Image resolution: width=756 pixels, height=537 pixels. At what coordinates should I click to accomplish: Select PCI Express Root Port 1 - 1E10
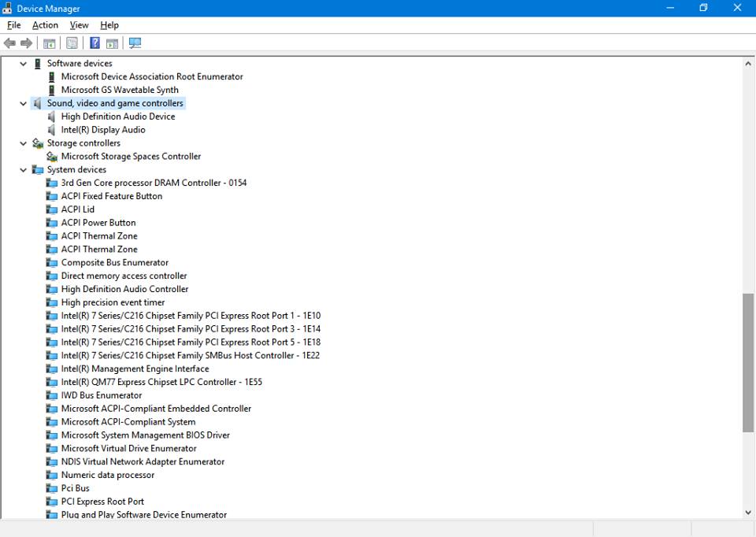pos(191,316)
